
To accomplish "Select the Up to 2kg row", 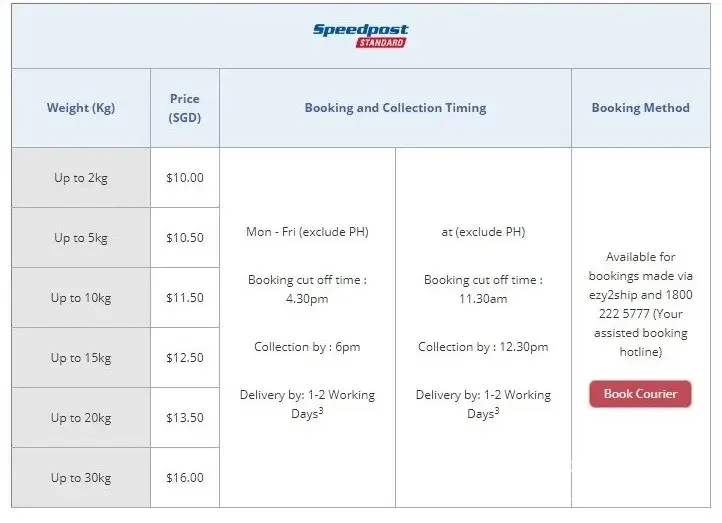I will click(x=81, y=178).
